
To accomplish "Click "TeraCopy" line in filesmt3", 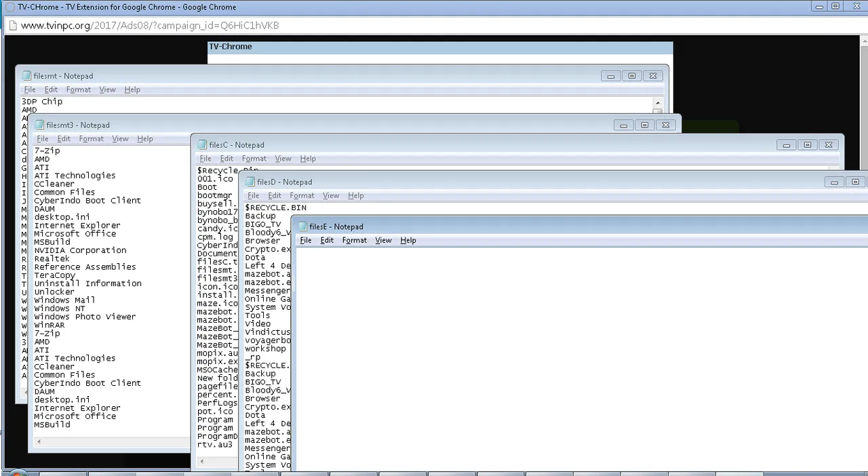I will pos(55,275).
